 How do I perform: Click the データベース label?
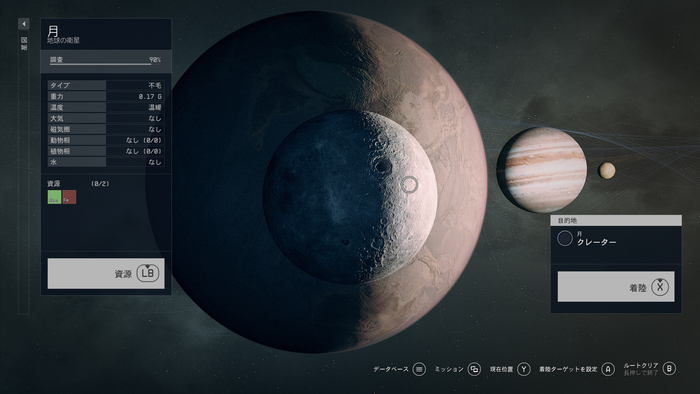coord(391,369)
